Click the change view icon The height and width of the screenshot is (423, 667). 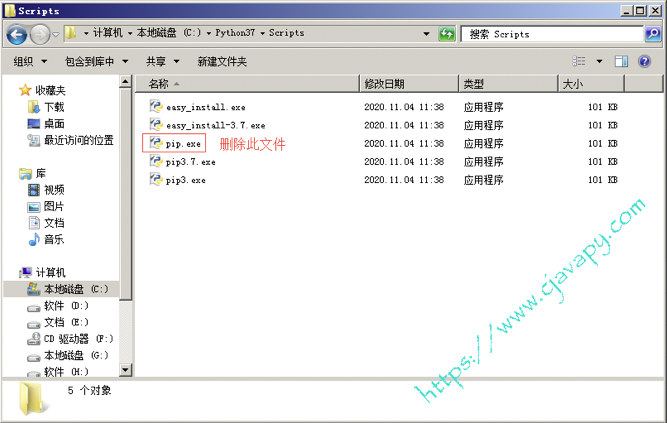579,61
